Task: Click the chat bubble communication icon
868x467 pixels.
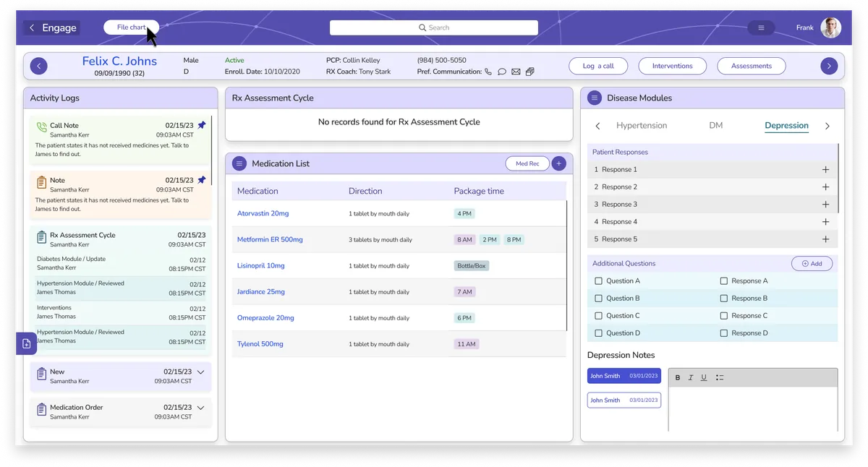Action: pos(502,72)
